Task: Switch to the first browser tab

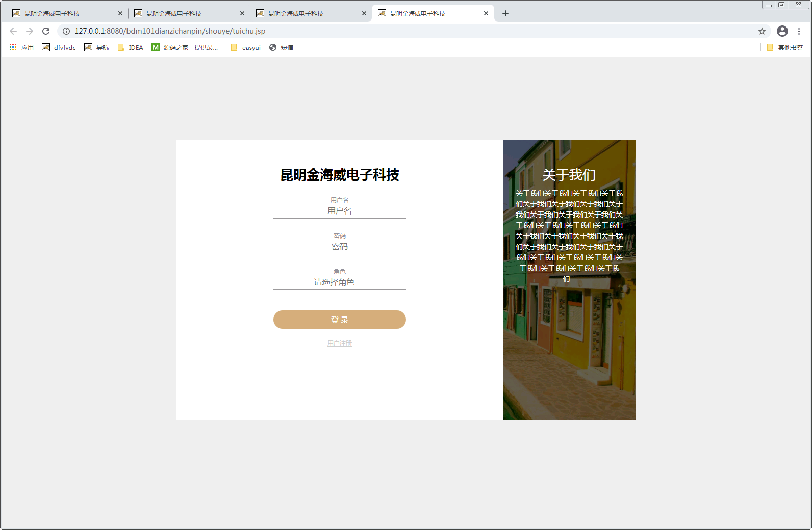Action: tap(66, 13)
